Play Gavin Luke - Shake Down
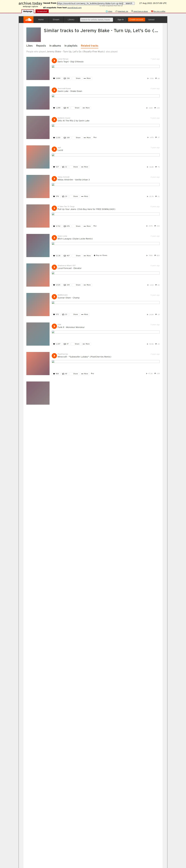This screenshot has width=186, height=868. pos(54,90)
